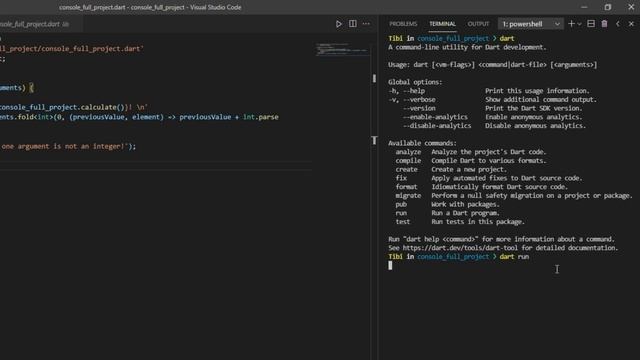640x360 pixels.
Task: Click the 'compile' command text
Action: [x=408, y=161]
